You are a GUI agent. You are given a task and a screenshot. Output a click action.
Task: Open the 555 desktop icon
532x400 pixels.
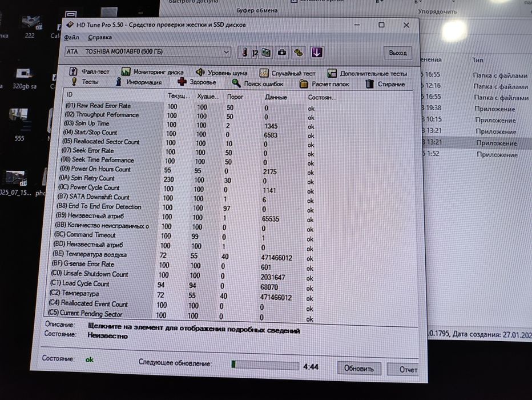pyautogui.click(x=19, y=125)
